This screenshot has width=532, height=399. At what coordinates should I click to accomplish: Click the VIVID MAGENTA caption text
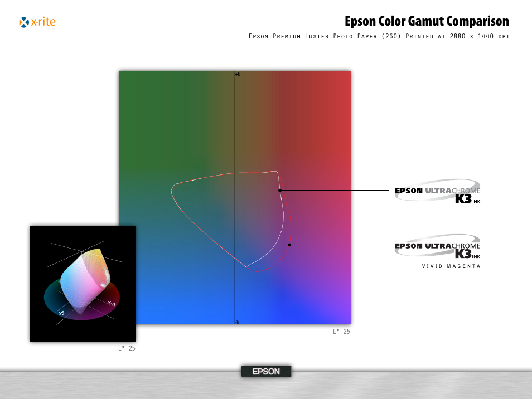451,266
